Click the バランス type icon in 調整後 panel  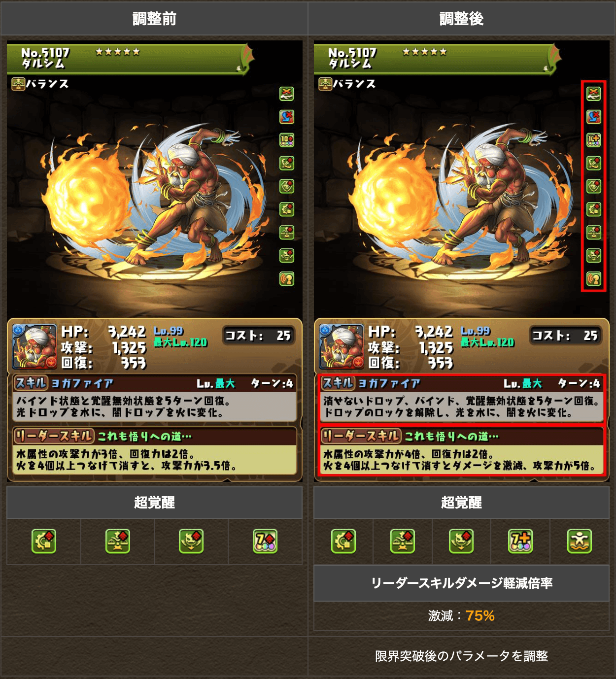[x=325, y=84]
